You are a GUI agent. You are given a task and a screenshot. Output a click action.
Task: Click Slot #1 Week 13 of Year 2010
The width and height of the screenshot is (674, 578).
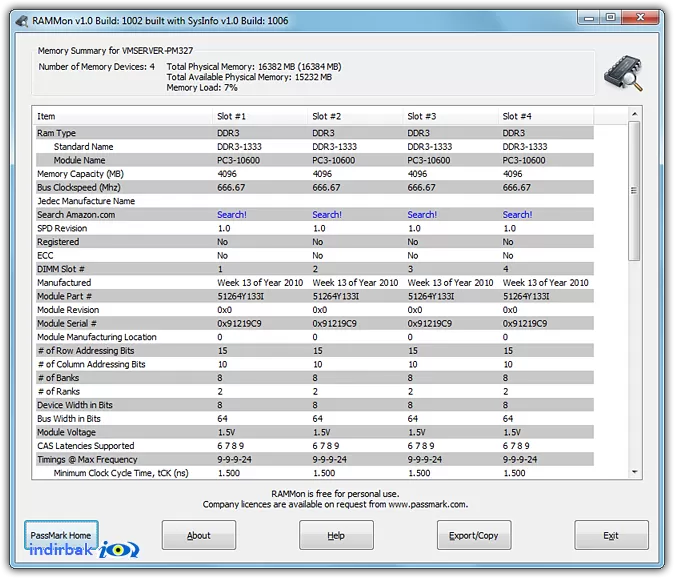click(x=260, y=282)
